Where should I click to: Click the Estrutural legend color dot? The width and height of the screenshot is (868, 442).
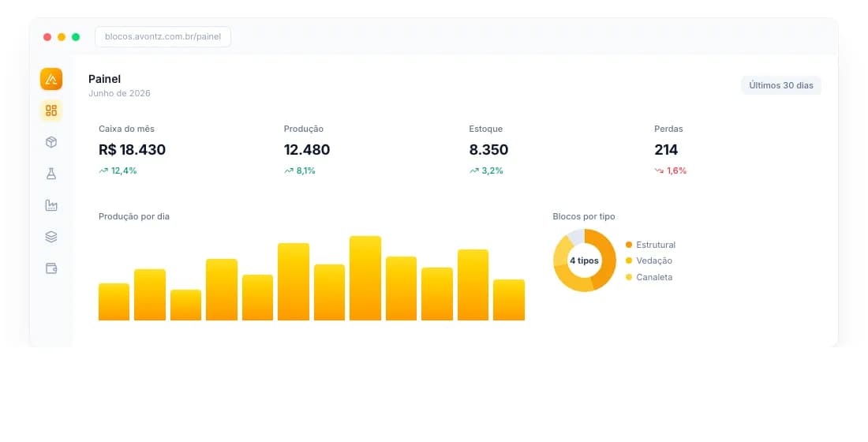(629, 245)
